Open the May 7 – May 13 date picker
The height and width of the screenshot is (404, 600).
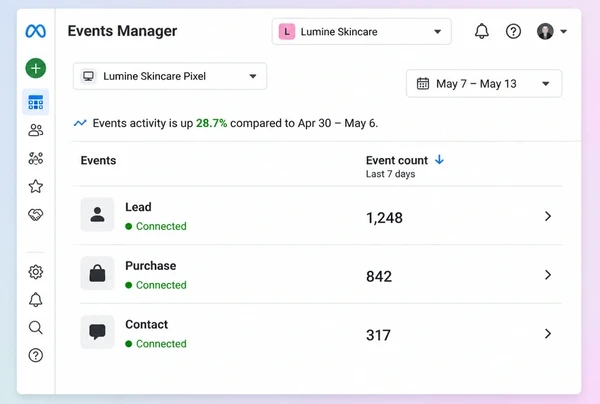(484, 83)
